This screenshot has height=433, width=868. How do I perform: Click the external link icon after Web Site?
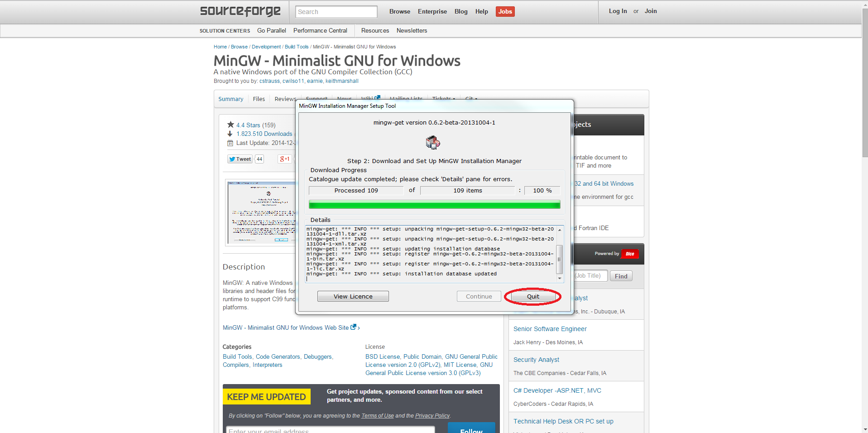click(x=354, y=327)
